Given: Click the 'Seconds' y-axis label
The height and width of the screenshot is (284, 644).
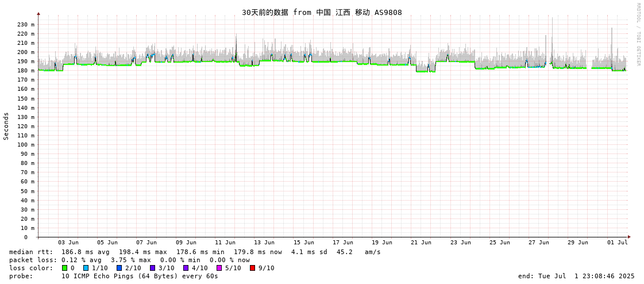Looking at the screenshot, I should (x=6, y=126).
